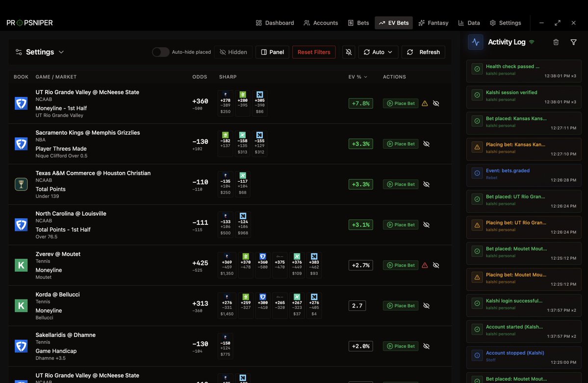Hide the Sacramento Kings @ Memphis Grizzlies row
The image size is (588, 383).
(x=426, y=144)
